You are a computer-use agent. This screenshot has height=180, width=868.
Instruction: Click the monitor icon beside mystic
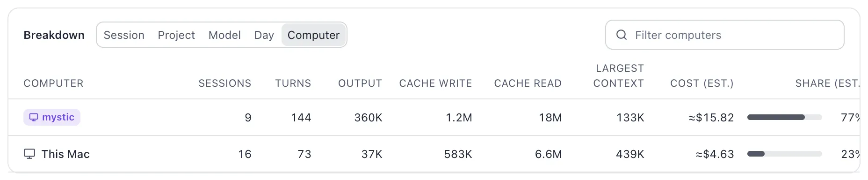coord(34,117)
